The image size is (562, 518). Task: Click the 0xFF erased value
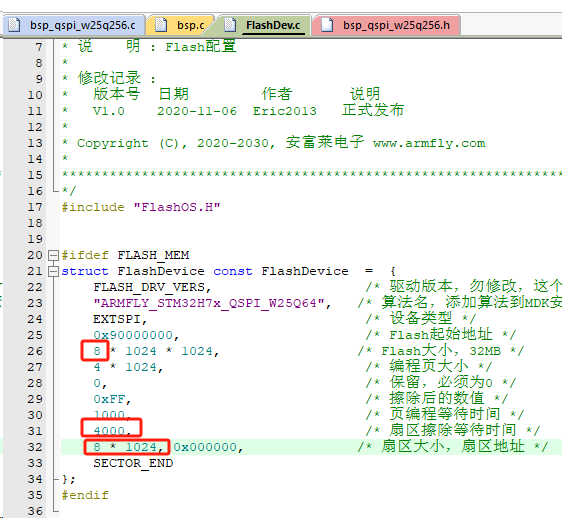pyautogui.click(x=109, y=399)
